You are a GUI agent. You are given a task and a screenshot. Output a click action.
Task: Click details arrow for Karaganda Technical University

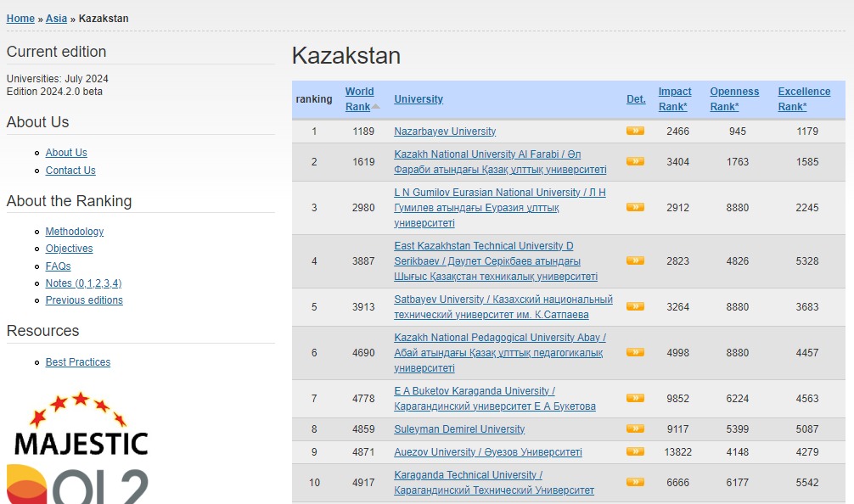pyautogui.click(x=635, y=482)
